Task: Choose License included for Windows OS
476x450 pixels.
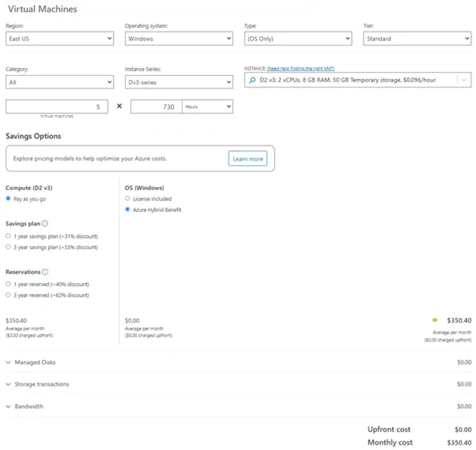Action: (x=128, y=198)
